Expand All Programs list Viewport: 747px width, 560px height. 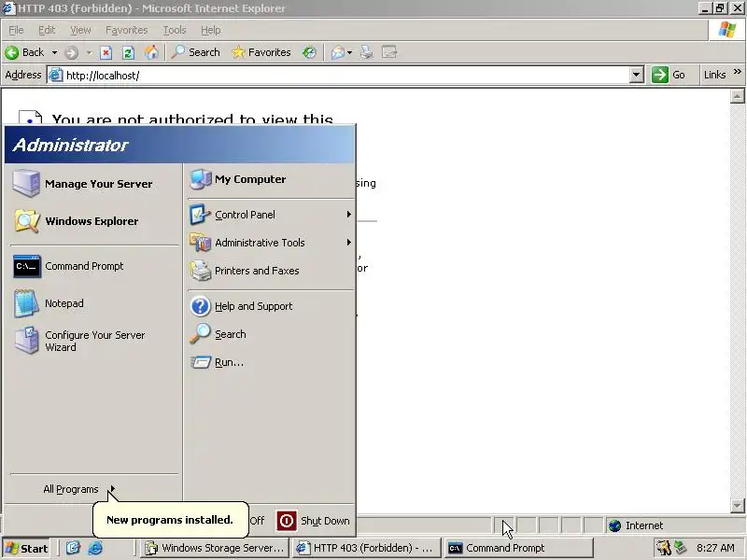(79, 489)
